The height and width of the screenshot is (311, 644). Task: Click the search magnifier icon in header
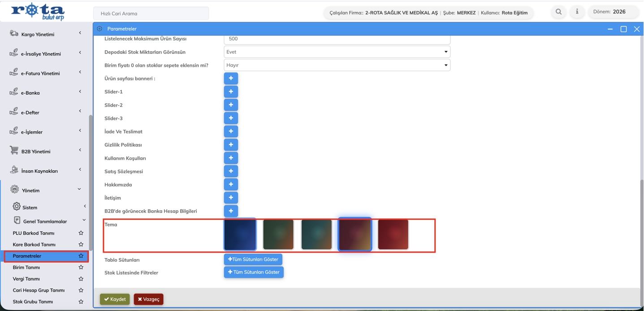click(x=558, y=12)
